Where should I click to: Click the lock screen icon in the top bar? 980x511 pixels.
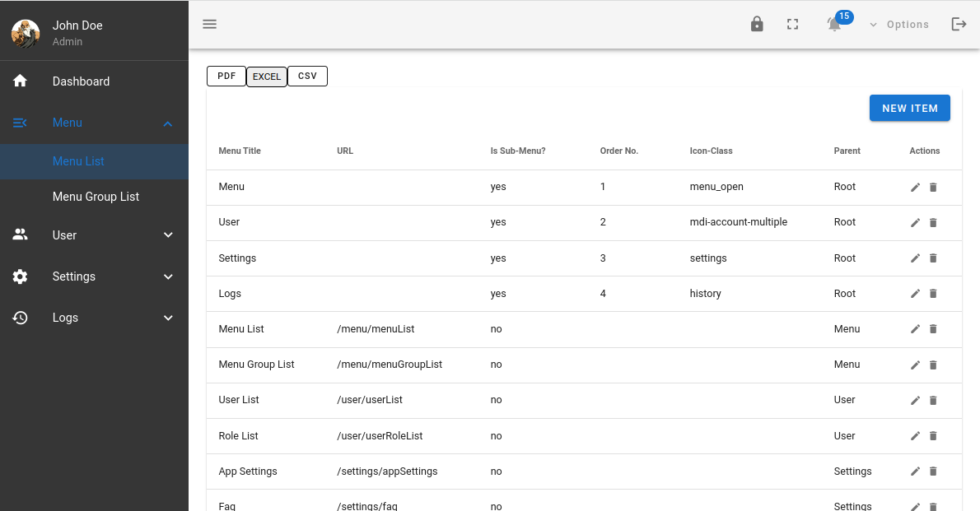coord(756,25)
